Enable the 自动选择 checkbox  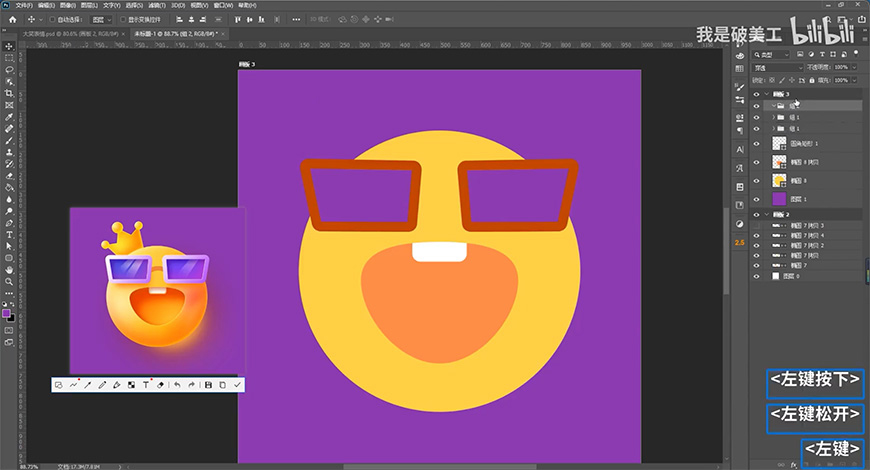[x=50, y=19]
